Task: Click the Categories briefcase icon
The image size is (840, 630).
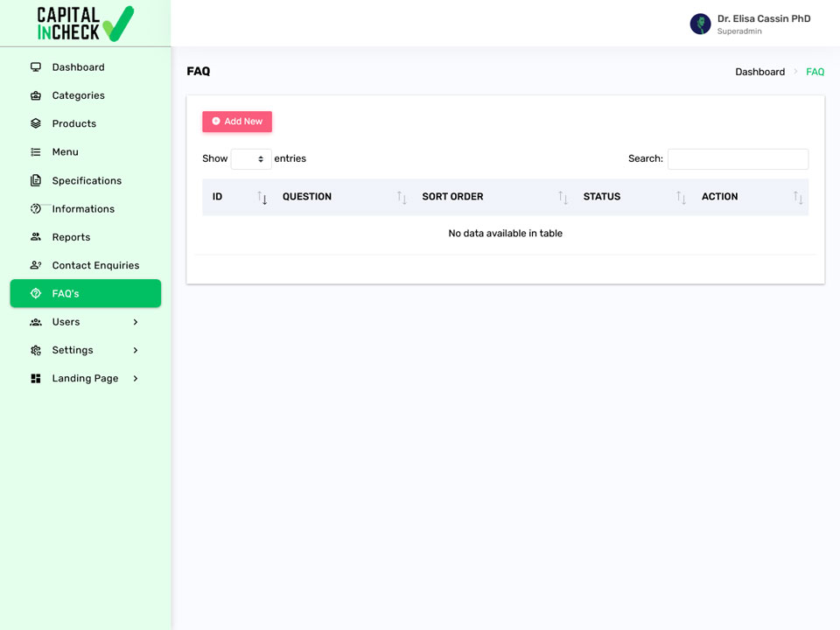Action: pos(36,95)
